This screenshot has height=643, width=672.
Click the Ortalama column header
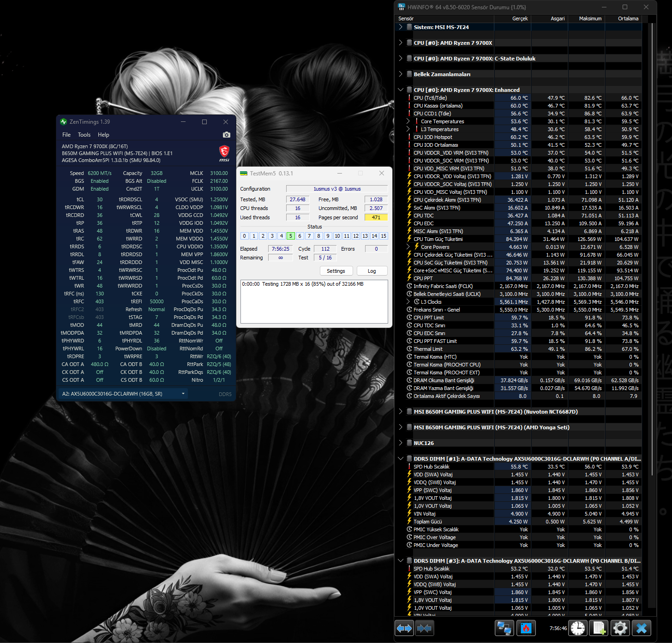623,18
